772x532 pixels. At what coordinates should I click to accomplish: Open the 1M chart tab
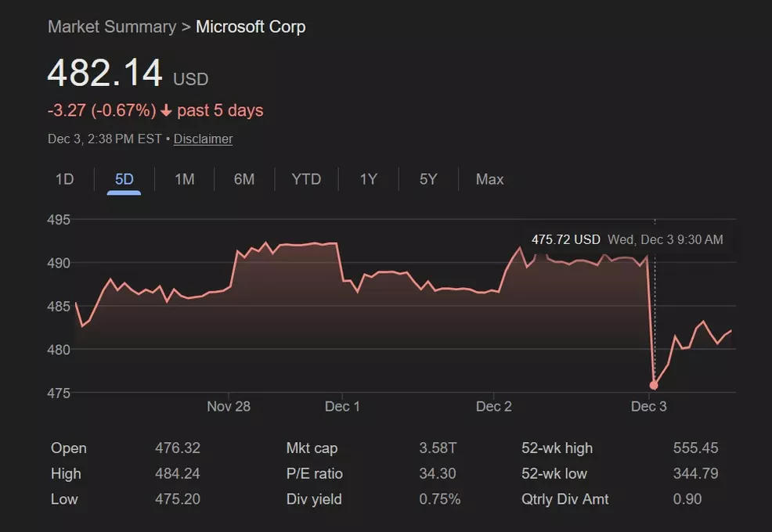point(184,179)
